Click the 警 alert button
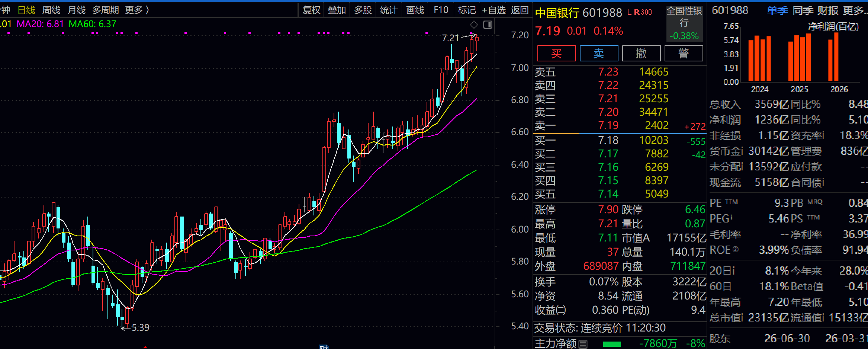Screen dimensions: 868x349 pyautogui.click(x=684, y=53)
